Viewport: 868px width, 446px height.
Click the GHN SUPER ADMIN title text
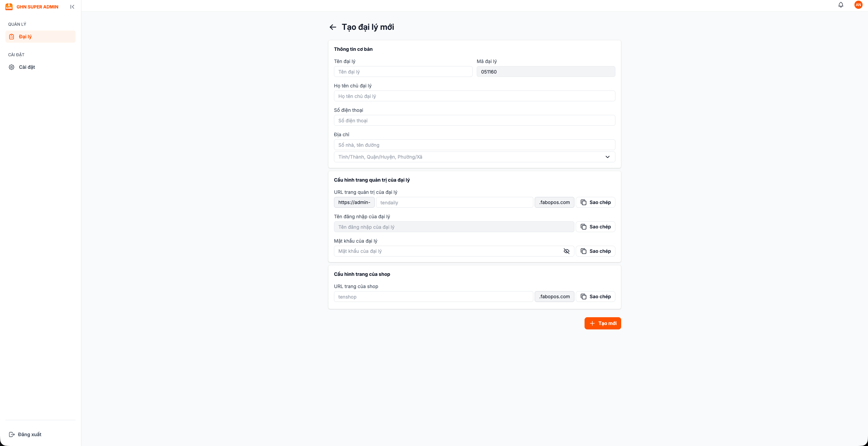[x=37, y=7]
